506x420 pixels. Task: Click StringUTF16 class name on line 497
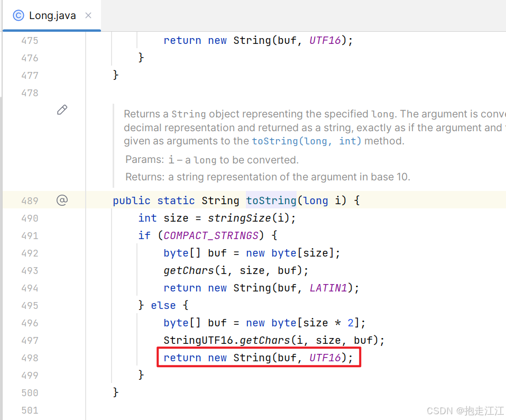pyautogui.click(x=198, y=340)
